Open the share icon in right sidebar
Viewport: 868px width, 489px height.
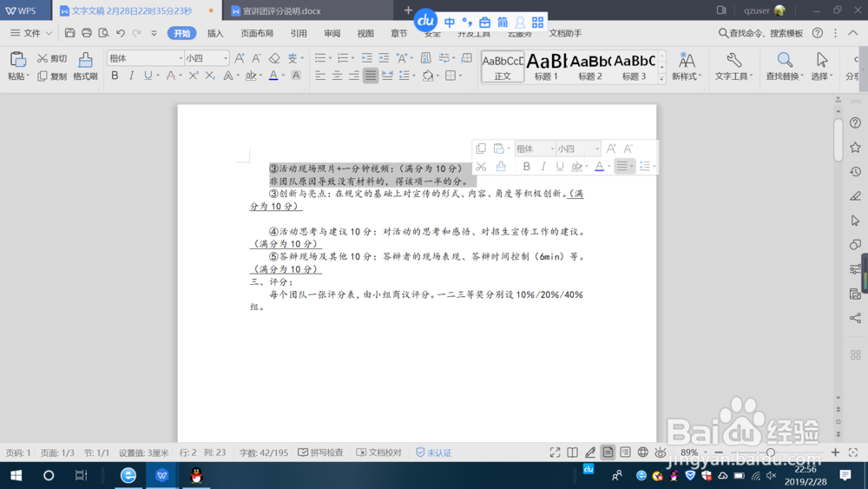coord(855,318)
